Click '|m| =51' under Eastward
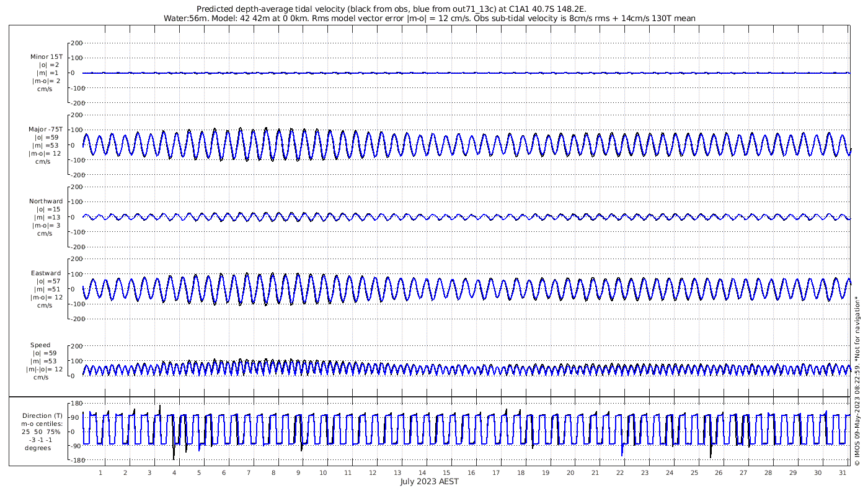The width and height of the screenshot is (868, 496). (46, 290)
